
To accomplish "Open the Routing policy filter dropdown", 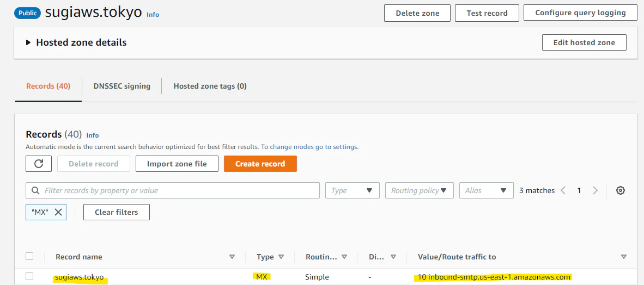I will point(420,190).
